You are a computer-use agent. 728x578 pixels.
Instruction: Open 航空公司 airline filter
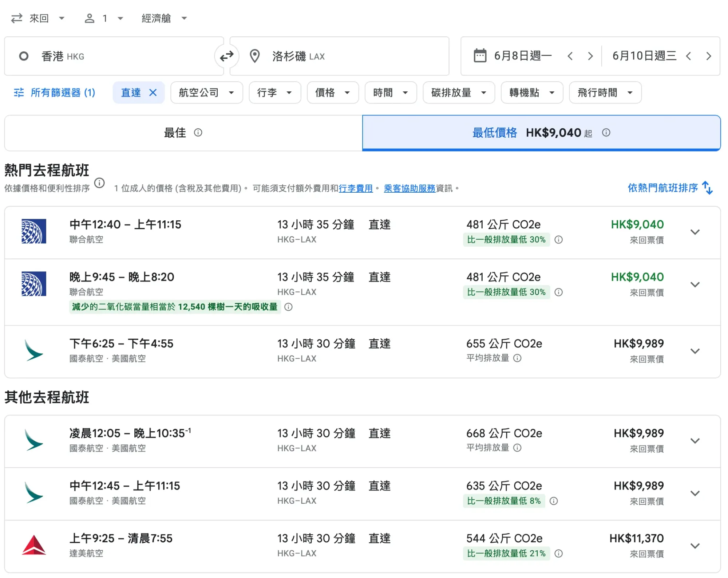point(206,93)
